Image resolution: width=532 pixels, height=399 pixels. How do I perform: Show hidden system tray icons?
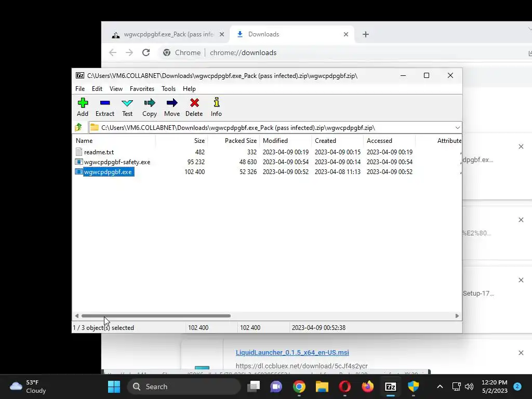440,387
